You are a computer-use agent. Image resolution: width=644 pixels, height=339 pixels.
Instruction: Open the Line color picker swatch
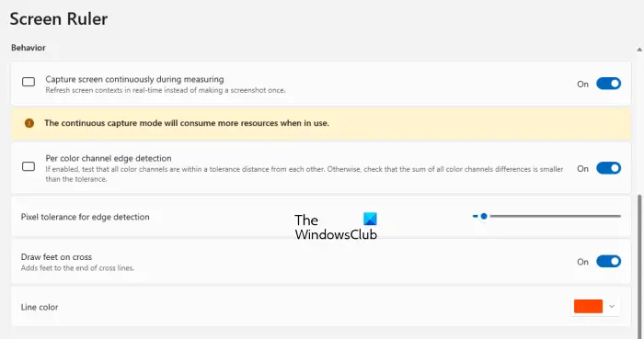588,306
